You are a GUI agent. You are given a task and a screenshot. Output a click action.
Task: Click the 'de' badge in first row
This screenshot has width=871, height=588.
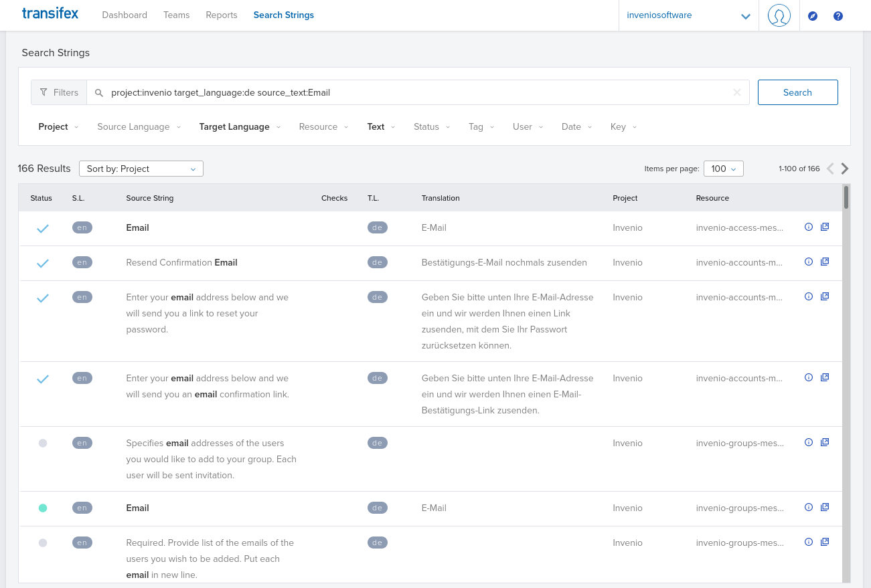tap(378, 227)
